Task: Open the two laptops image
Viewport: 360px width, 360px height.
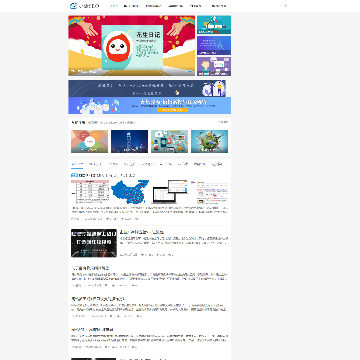Action: tap(170, 192)
